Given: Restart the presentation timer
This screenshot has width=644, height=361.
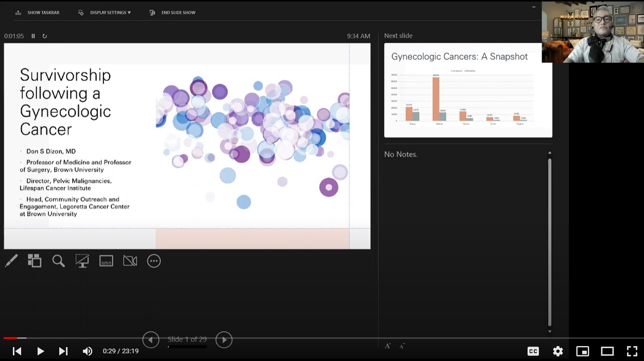Looking at the screenshot, I should click(x=45, y=36).
